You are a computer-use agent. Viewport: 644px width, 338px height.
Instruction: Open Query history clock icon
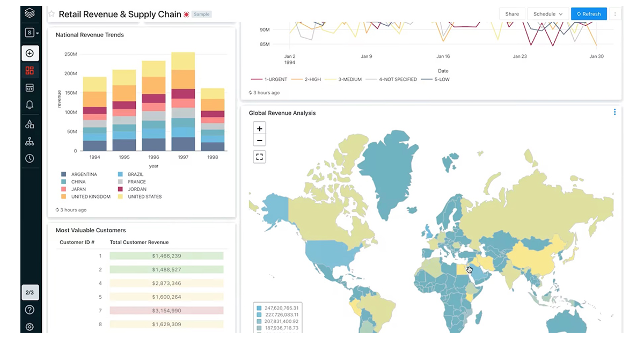pos(30,158)
